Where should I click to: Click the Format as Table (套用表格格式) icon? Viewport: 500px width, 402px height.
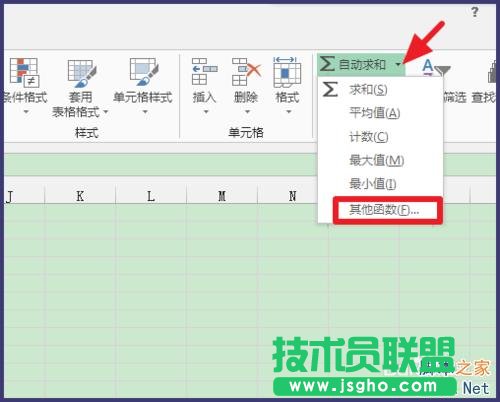82,73
